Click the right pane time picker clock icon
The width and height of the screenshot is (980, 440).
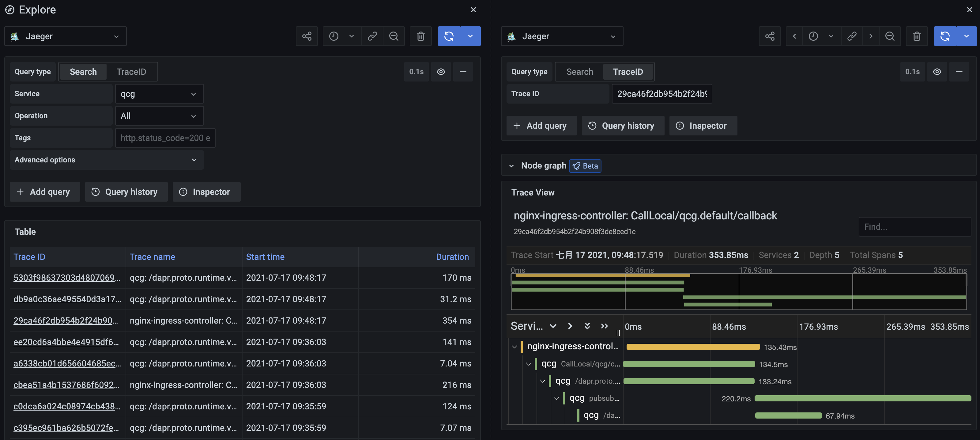click(813, 36)
